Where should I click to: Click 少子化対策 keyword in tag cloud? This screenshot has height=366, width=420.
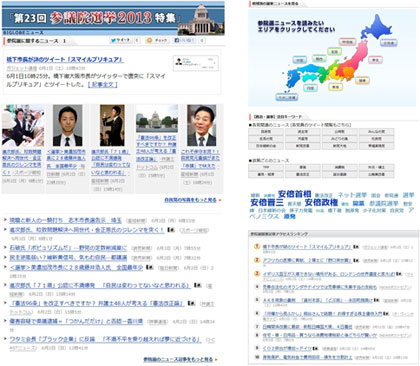pyautogui.click(x=374, y=210)
